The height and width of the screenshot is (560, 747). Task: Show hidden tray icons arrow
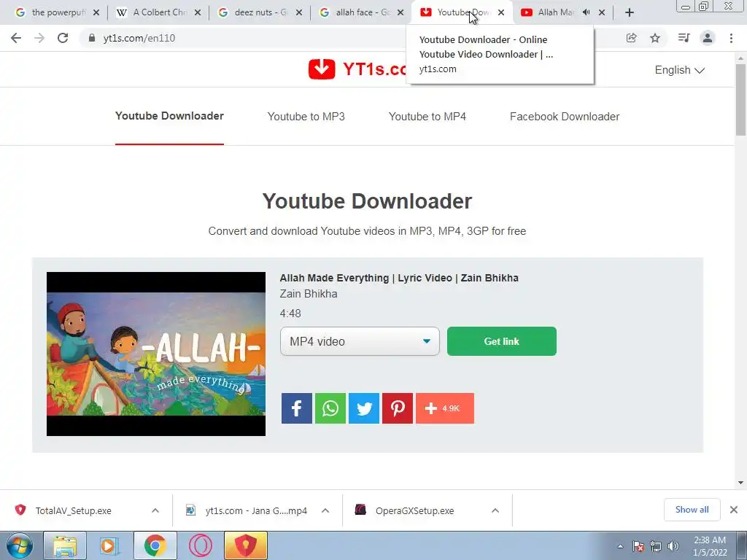(620, 546)
